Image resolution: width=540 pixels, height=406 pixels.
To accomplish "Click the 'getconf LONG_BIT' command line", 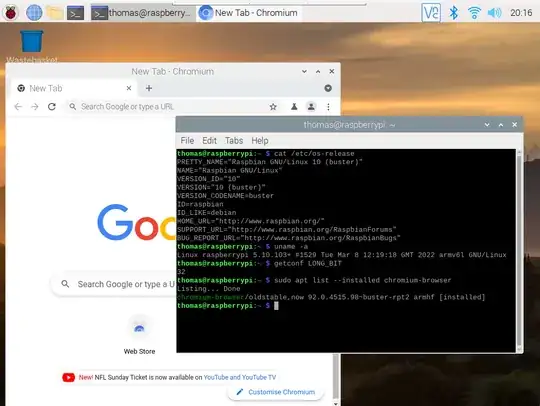I will click(x=259, y=263).
